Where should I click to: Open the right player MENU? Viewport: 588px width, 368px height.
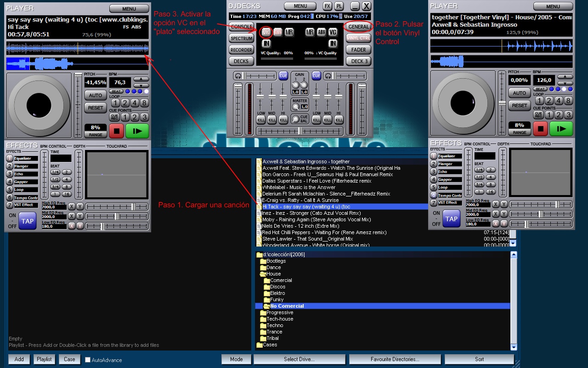[x=553, y=6]
